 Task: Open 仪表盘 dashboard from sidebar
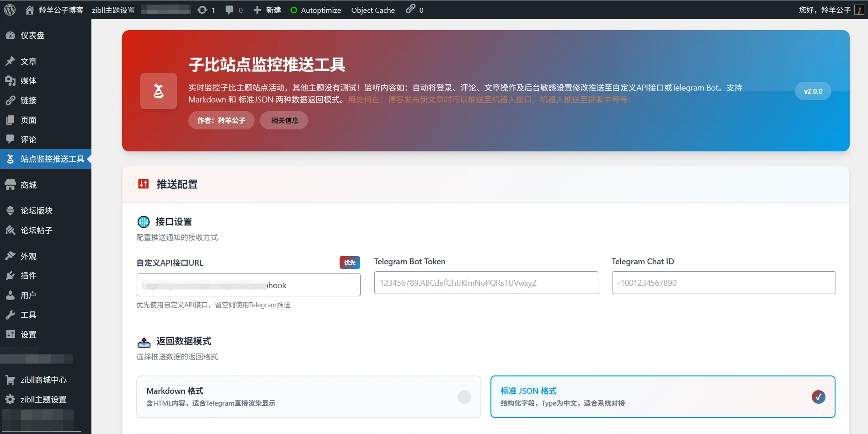pyautogui.click(x=32, y=35)
